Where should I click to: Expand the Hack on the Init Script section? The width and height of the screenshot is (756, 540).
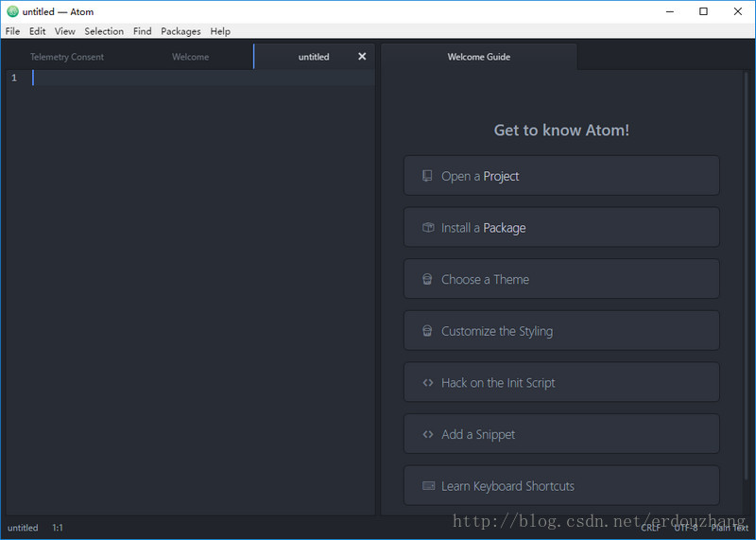point(561,382)
